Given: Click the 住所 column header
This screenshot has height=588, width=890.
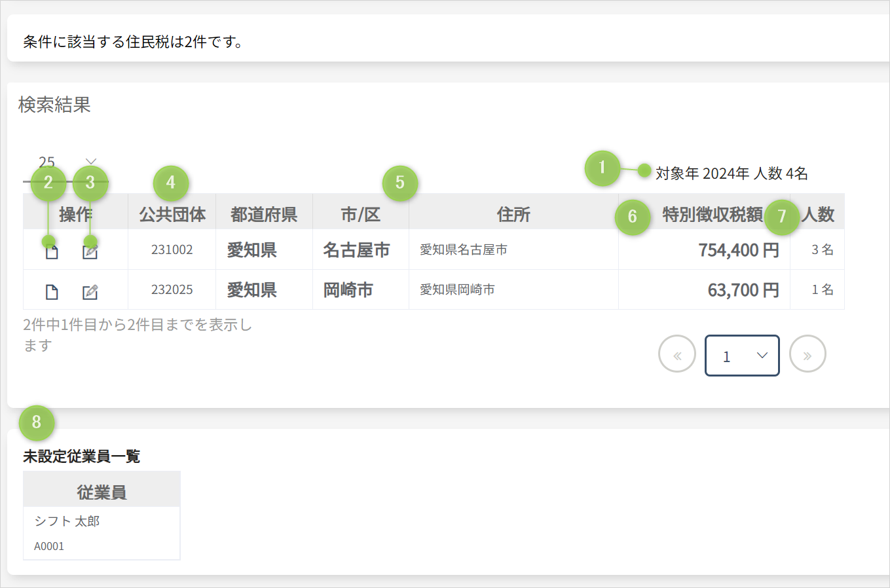Looking at the screenshot, I should pos(513,214).
